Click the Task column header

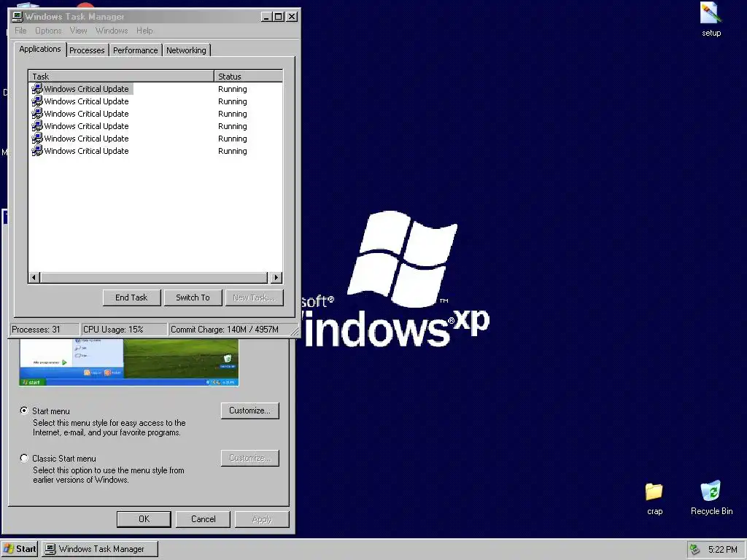pos(121,76)
